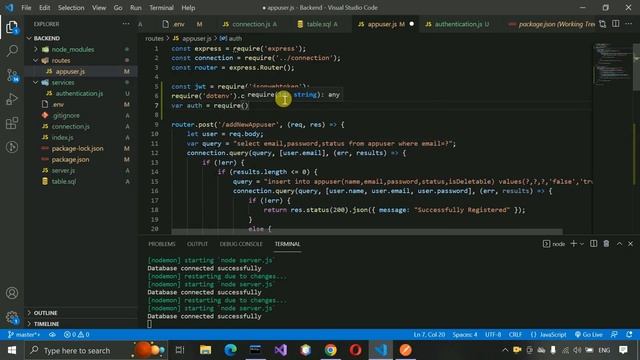Open .gitignore in the explorer tree
The height and width of the screenshot is (360, 640).
click(65, 116)
